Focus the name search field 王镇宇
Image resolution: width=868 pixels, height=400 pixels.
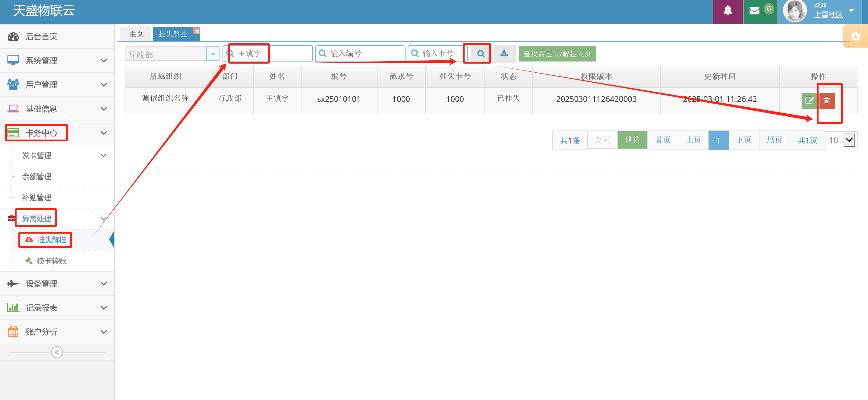[267, 54]
